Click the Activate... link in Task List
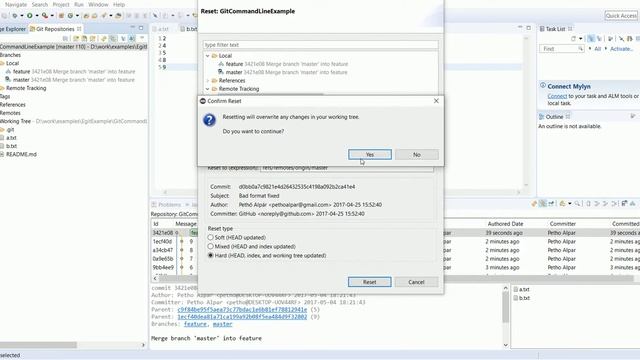The height and width of the screenshot is (360, 640). pyautogui.click(x=622, y=49)
